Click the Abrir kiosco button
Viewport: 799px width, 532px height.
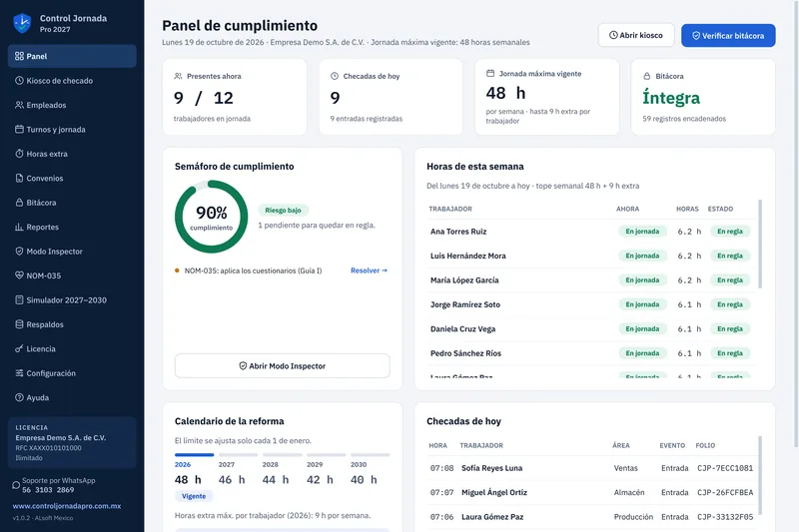636,35
